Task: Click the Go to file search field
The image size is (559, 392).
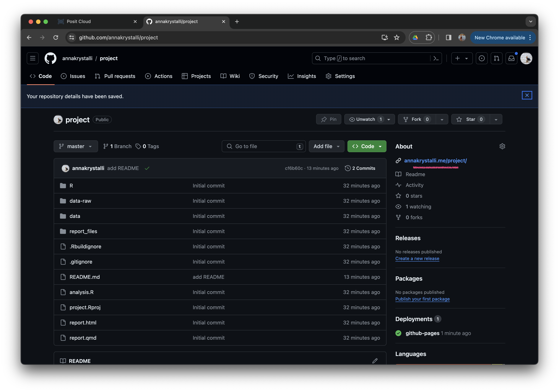Action: pyautogui.click(x=264, y=146)
